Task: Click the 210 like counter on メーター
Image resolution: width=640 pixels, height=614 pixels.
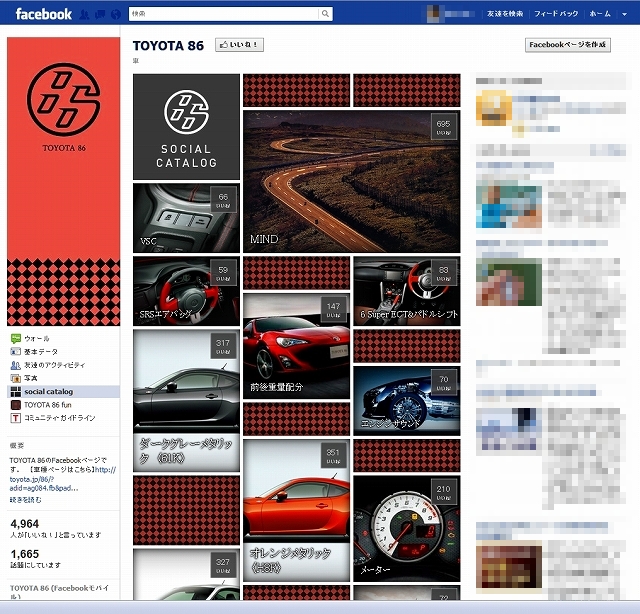Action: (444, 492)
